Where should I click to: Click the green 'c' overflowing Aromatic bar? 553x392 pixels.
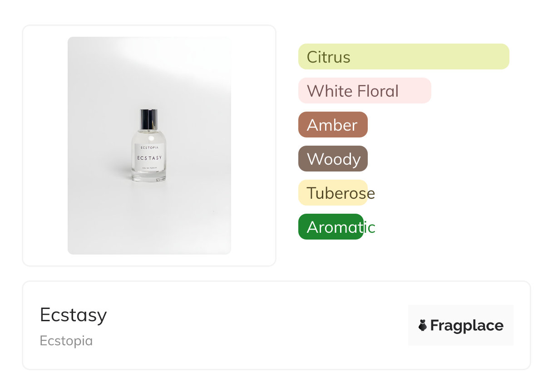click(x=372, y=227)
